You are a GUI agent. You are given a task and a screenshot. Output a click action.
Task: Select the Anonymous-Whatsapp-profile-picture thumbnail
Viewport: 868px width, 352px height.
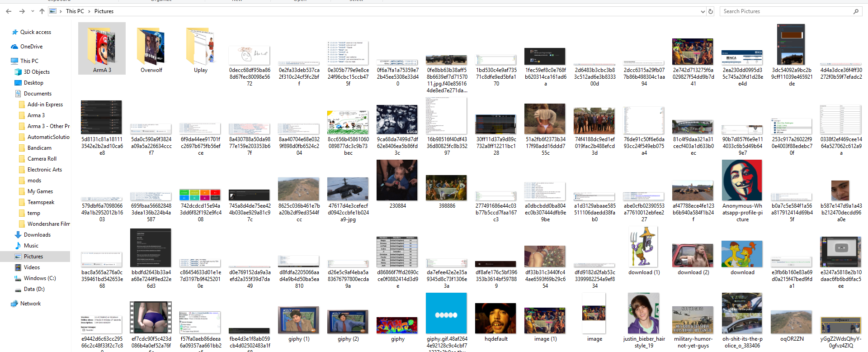pos(742,180)
